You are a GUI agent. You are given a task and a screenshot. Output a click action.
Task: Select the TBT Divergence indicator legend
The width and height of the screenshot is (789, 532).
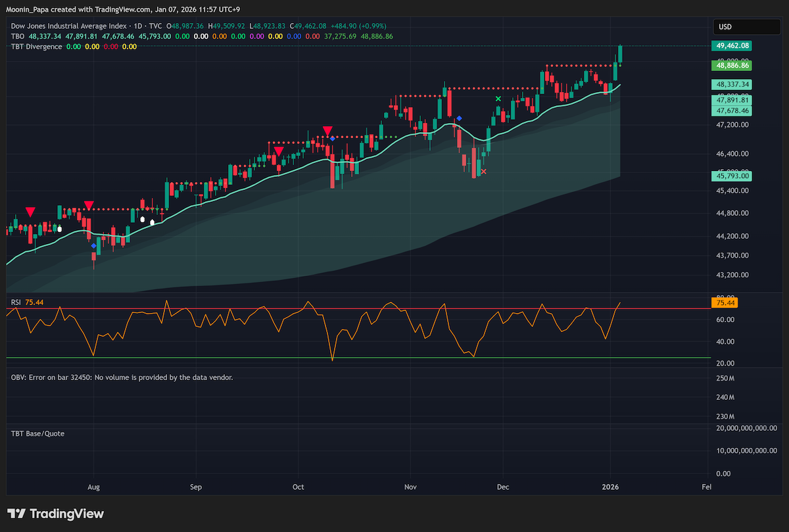pyautogui.click(x=37, y=47)
